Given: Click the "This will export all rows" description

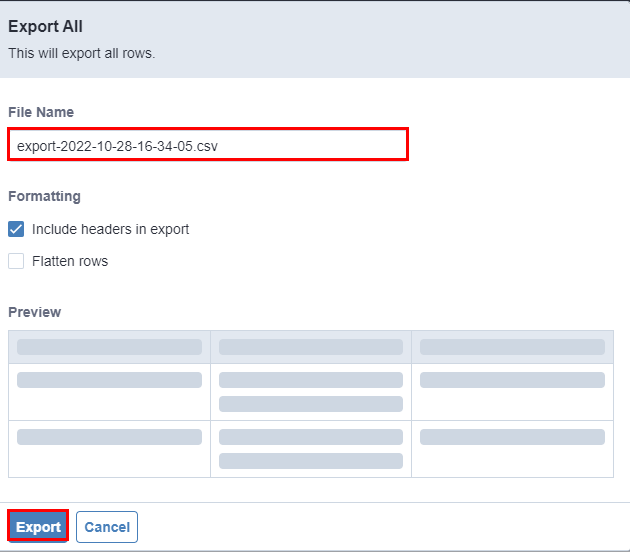Looking at the screenshot, I should [x=81, y=53].
